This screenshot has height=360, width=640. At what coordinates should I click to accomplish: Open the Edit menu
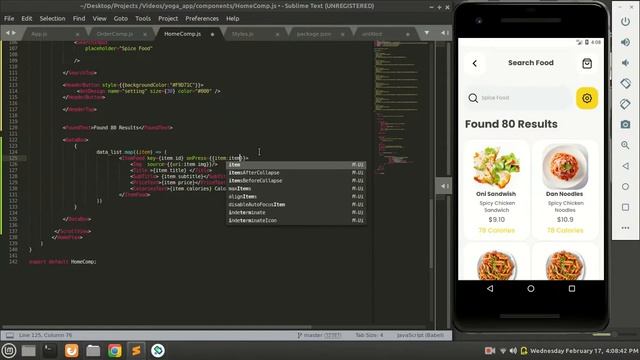27,18
